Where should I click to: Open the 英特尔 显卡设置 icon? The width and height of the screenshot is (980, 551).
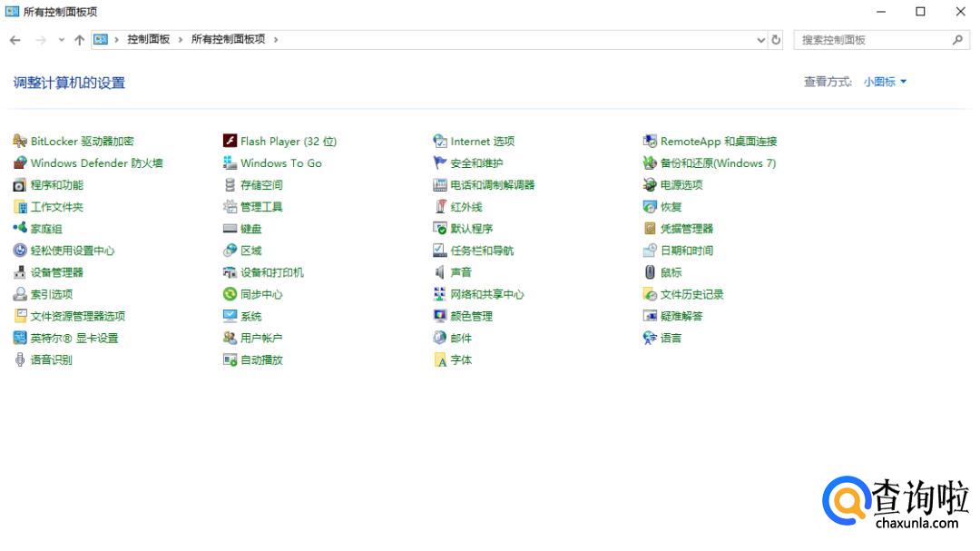(20, 339)
